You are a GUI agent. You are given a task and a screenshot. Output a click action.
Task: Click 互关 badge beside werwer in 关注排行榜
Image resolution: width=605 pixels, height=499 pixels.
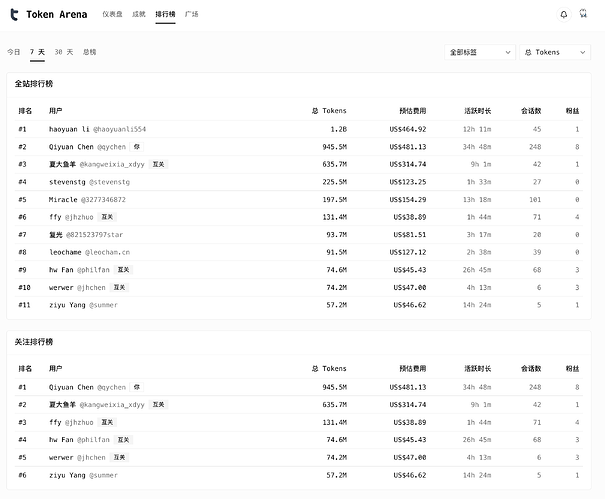pos(119,458)
